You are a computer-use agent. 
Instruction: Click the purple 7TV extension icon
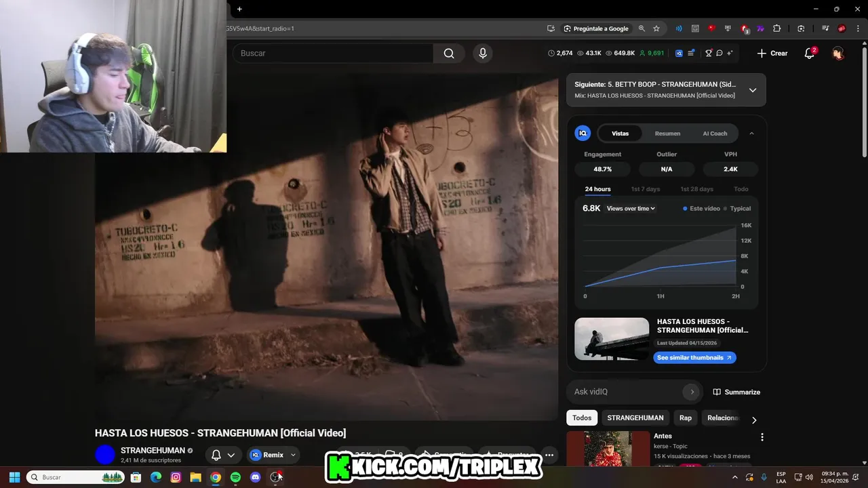click(761, 28)
